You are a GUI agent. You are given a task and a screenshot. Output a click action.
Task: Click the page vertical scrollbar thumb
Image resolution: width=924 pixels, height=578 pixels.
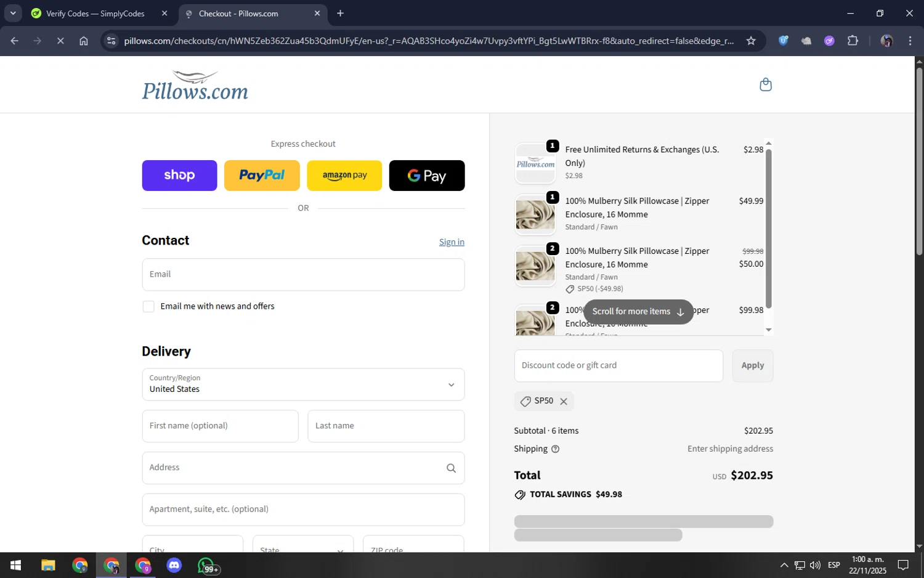click(919, 160)
